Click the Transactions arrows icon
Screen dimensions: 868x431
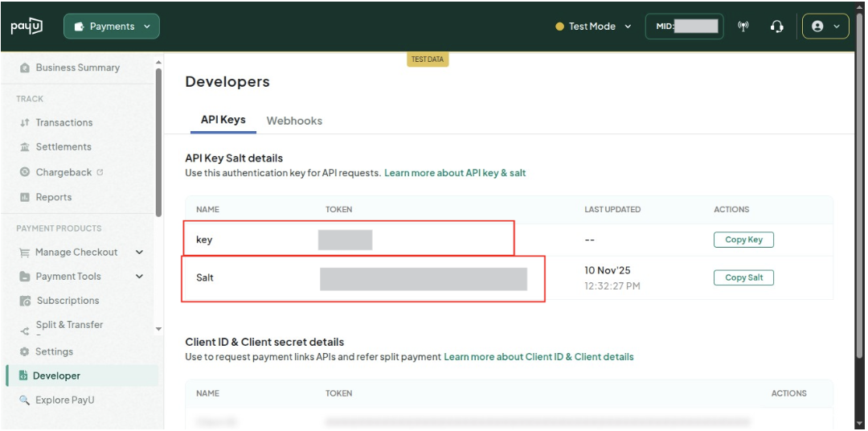(24, 122)
